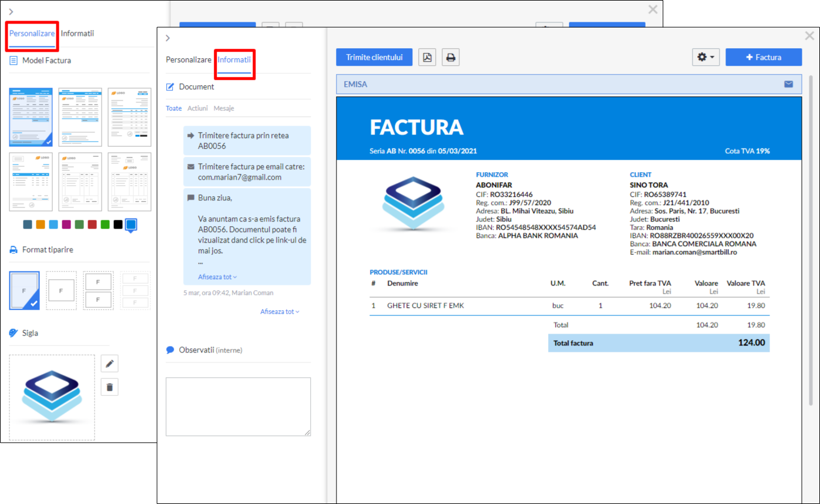Viewport: 820px width, 504px height.
Task: Collapse the Informatii panel using the chevron
Action: (168, 38)
